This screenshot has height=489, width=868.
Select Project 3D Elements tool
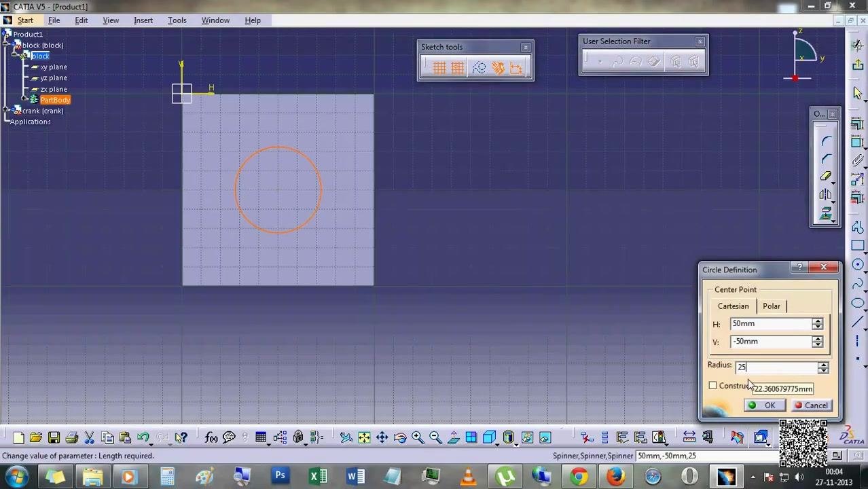(826, 215)
